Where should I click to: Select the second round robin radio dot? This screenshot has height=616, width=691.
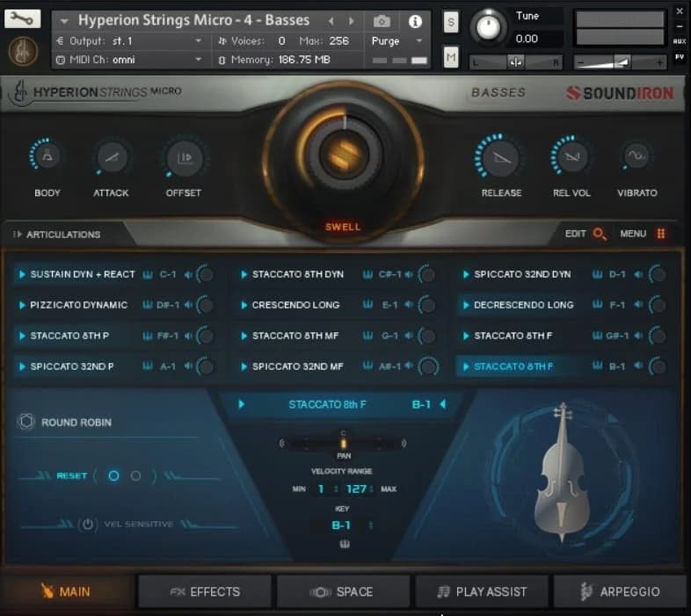point(135,476)
